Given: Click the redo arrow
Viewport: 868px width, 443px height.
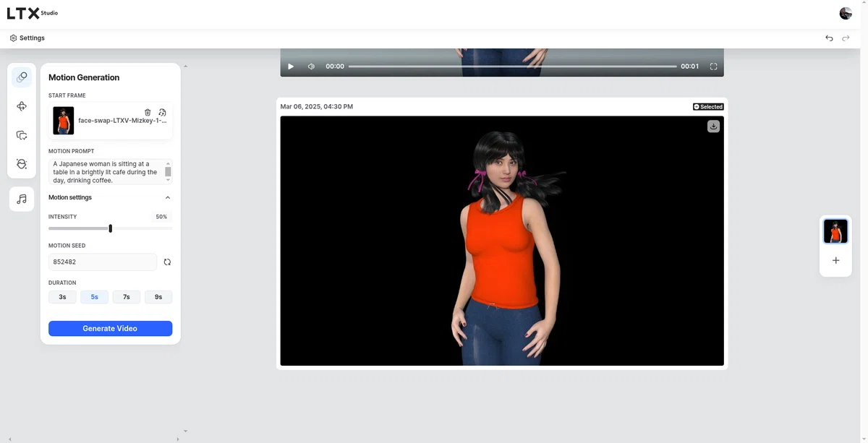Looking at the screenshot, I should coord(846,38).
